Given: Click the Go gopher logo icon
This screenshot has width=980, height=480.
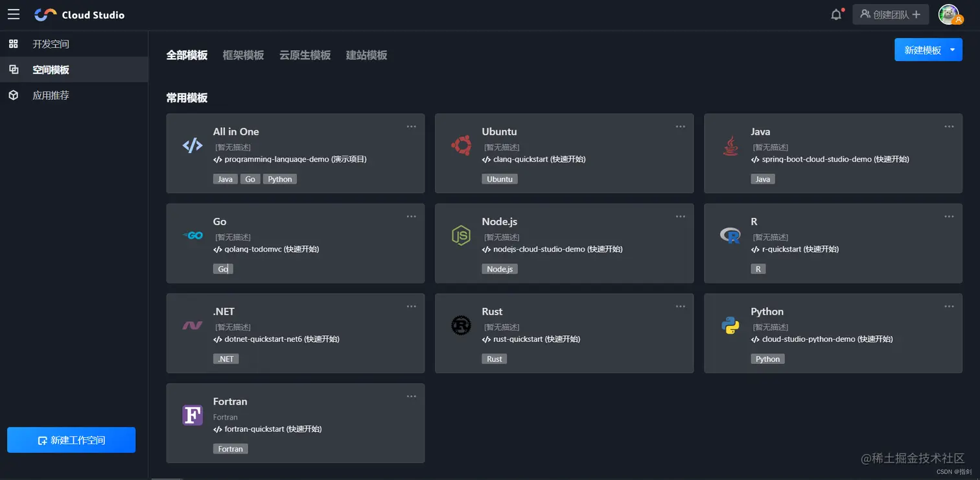Looking at the screenshot, I should [x=193, y=235].
